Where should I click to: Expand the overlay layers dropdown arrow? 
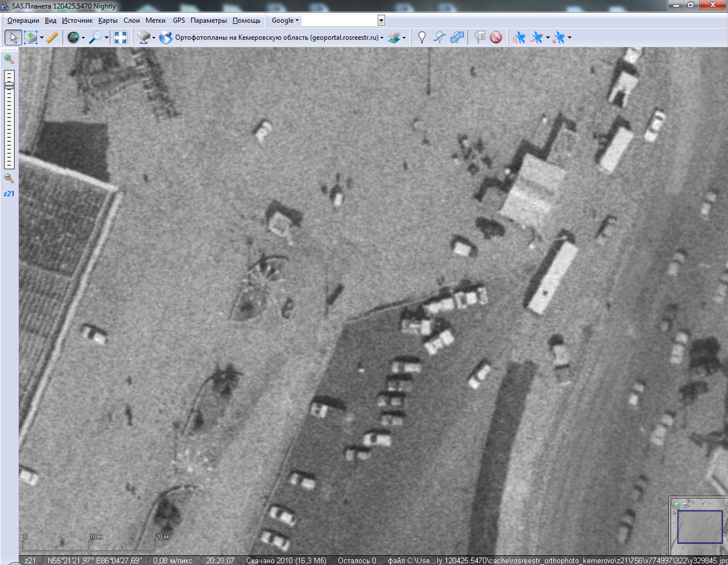(x=404, y=38)
